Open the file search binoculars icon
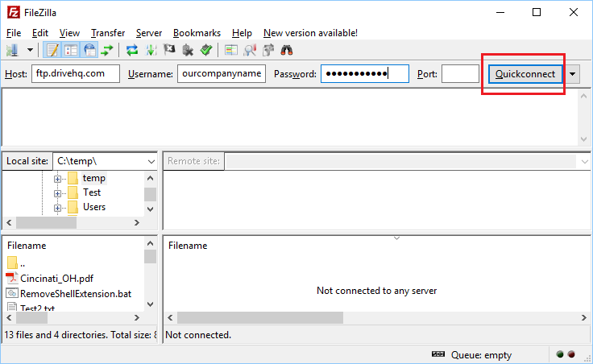The image size is (593, 364). coord(286,50)
